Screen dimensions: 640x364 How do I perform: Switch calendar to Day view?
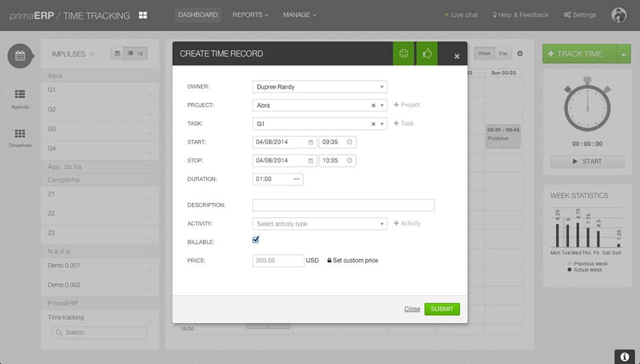click(x=503, y=53)
